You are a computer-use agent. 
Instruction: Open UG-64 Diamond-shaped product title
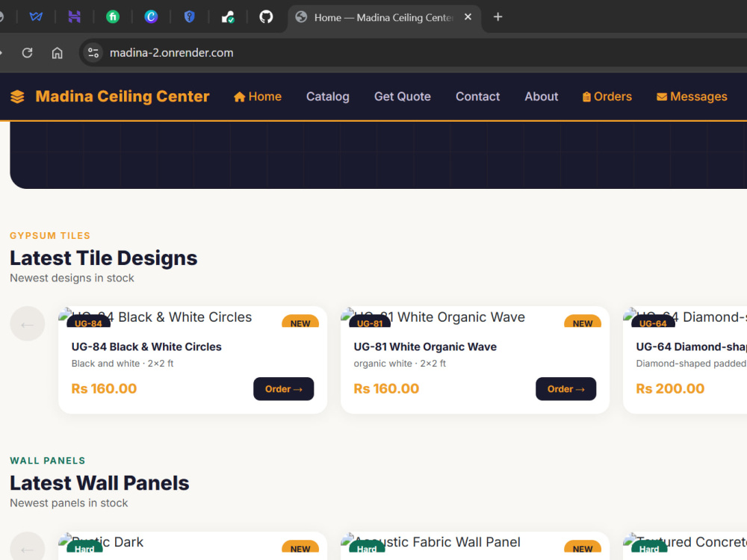(x=691, y=346)
